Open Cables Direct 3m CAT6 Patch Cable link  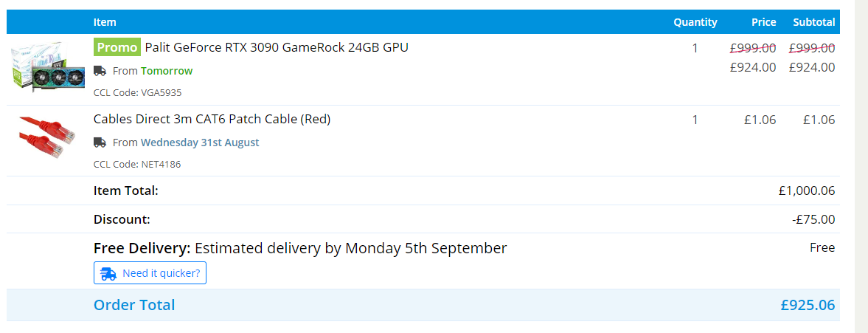[x=212, y=119]
